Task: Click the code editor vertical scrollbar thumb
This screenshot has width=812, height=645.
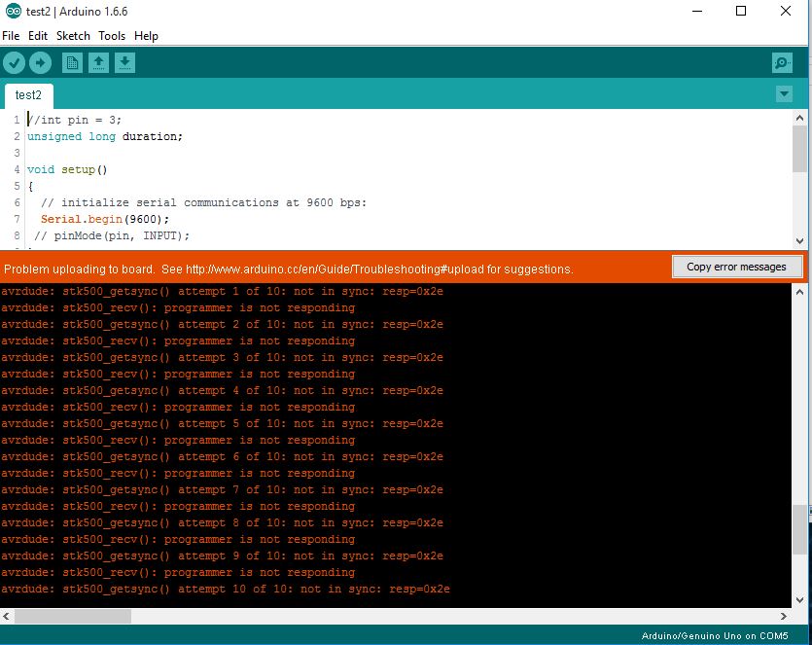Action: coord(799,149)
